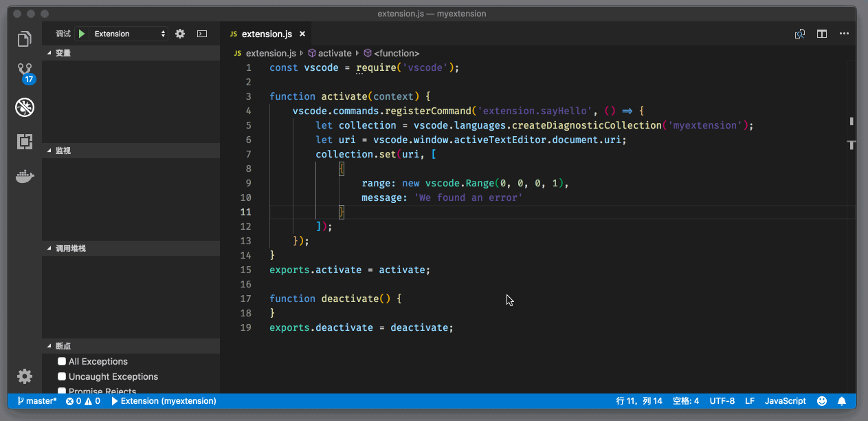
Task: Click the green Start Debugging play icon
Action: 82,34
